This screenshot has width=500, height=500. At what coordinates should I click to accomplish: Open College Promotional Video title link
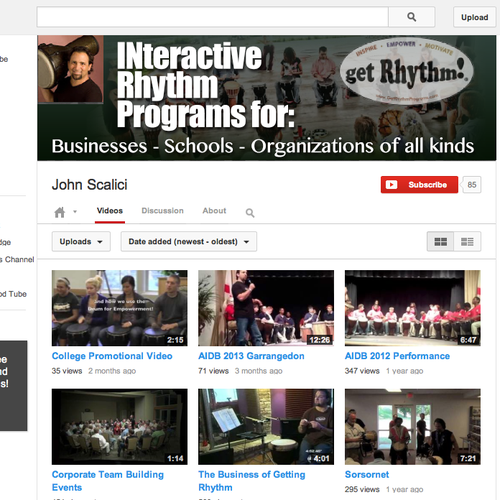pos(112,356)
